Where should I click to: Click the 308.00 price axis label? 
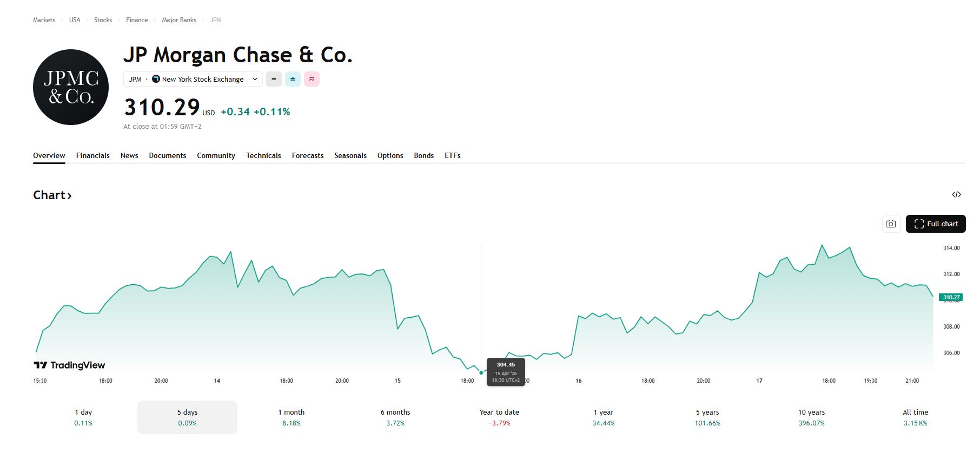951,327
